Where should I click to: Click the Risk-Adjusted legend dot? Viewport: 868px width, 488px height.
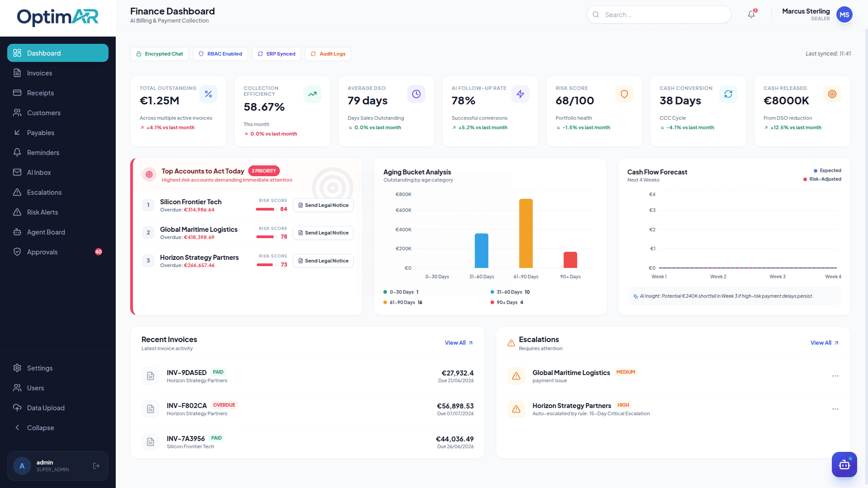[x=805, y=179]
